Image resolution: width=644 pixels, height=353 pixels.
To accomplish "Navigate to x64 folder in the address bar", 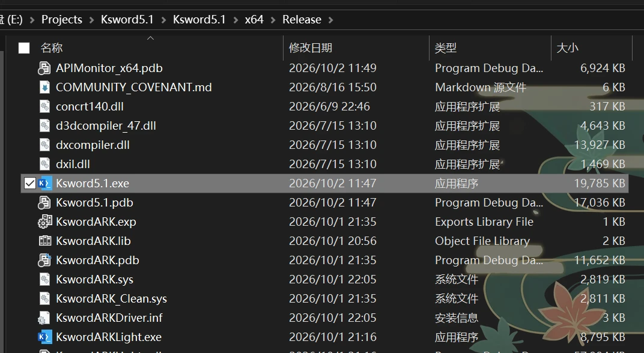I will point(254,20).
